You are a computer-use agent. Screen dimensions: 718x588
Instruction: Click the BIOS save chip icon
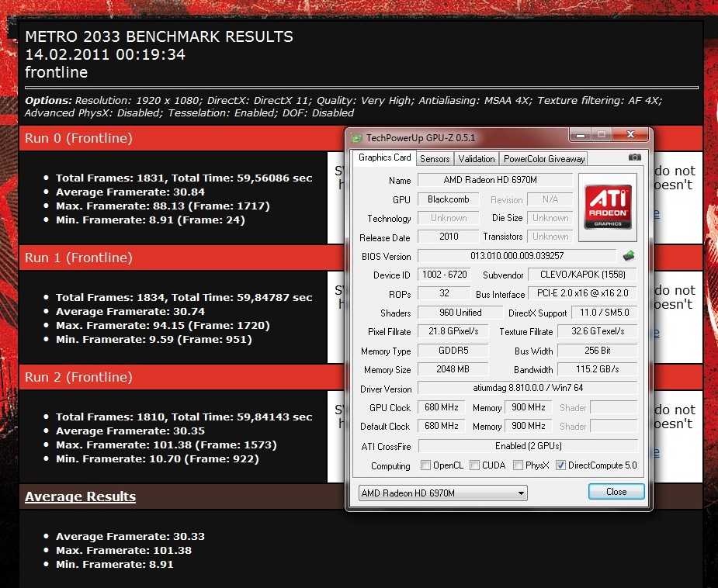click(630, 256)
